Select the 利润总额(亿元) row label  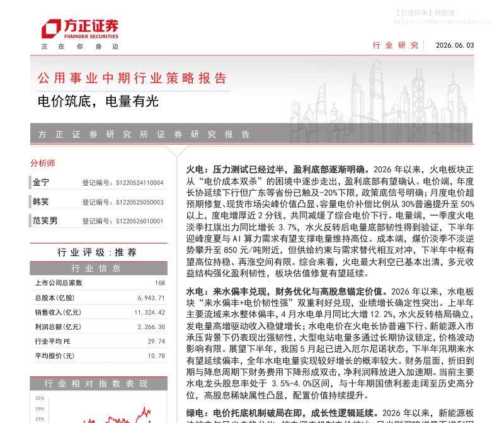tap(58, 327)
